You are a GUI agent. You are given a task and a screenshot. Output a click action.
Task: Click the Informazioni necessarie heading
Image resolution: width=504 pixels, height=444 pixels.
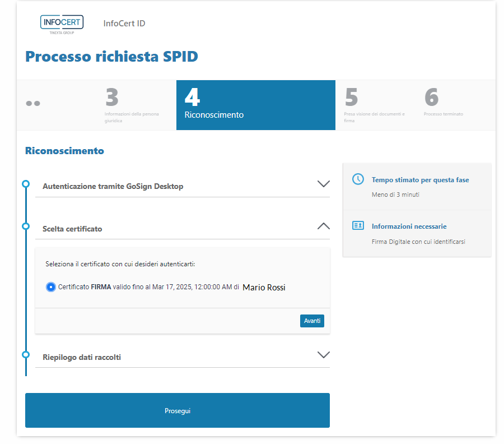pyautogui.click(x=409, y=226)
